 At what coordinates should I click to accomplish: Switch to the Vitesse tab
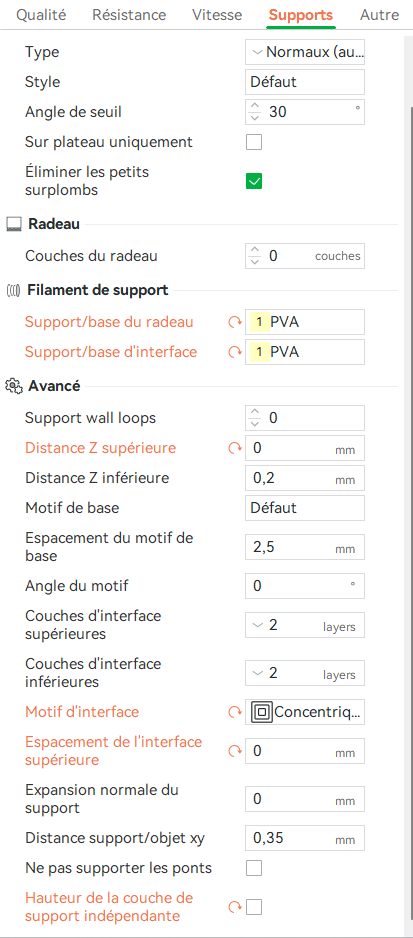point(217,15)
